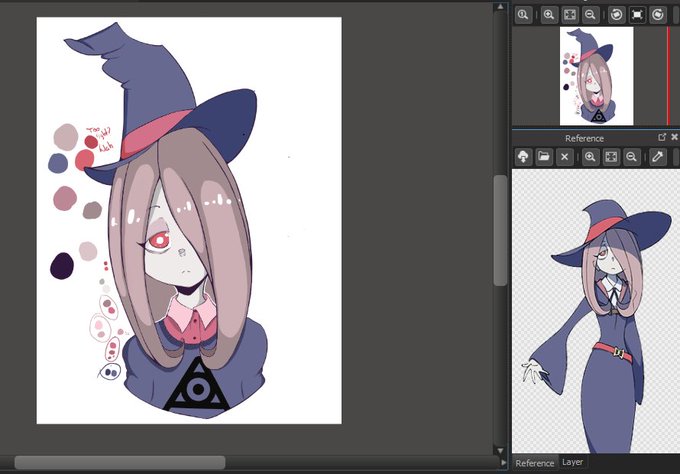Click the Navigator preview thumbnail

tap(597, 76)
